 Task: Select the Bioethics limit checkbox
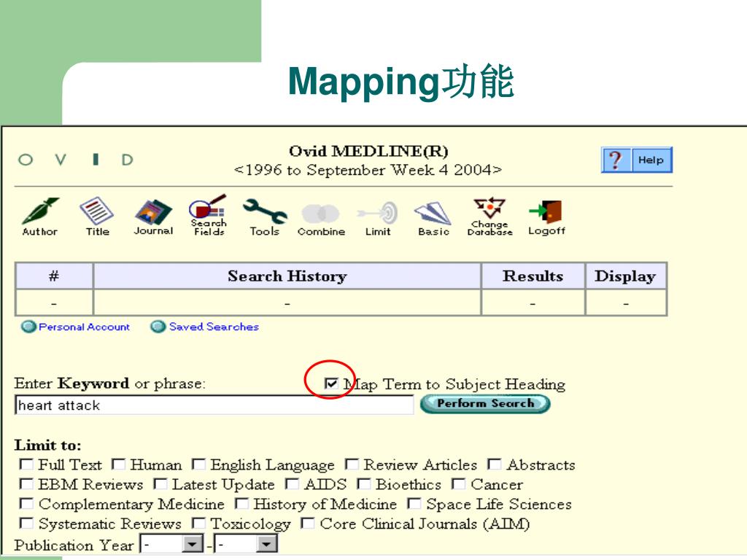(364, 484)
